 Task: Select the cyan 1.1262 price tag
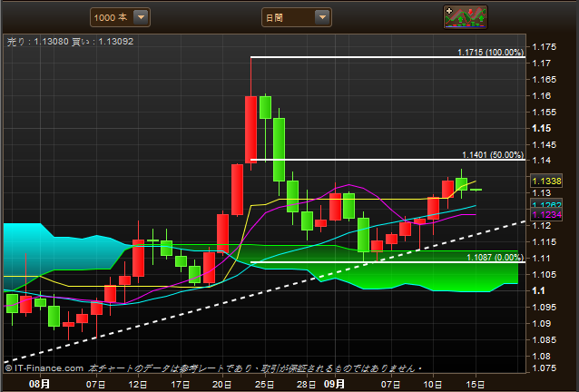546,205
